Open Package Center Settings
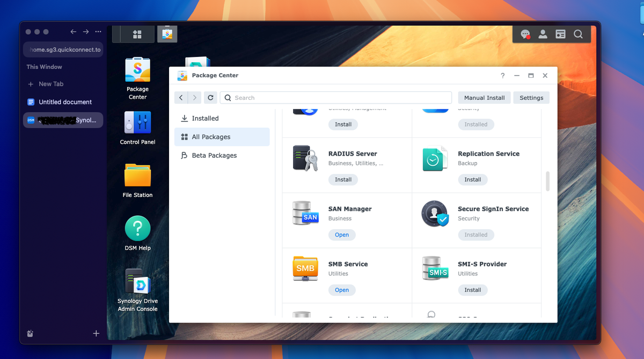Screen dimensions: 644x359 [x=531, y=97]
